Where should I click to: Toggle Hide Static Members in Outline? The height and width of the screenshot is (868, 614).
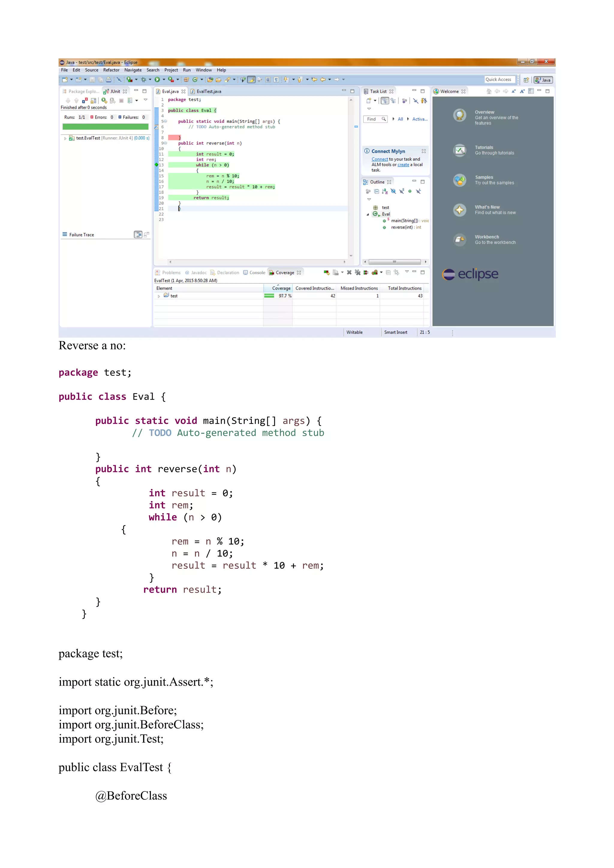[401, 191]
